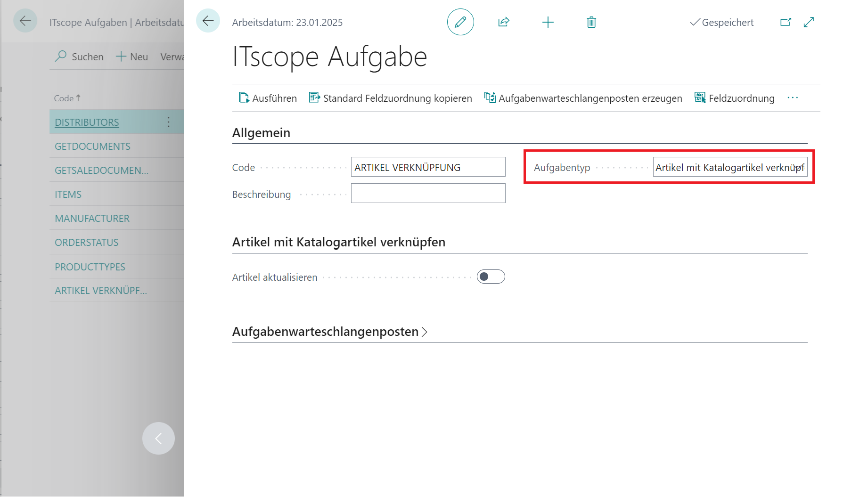Expand to full screen via the diagonal arrow icon
868x497 pixels.
809,22
